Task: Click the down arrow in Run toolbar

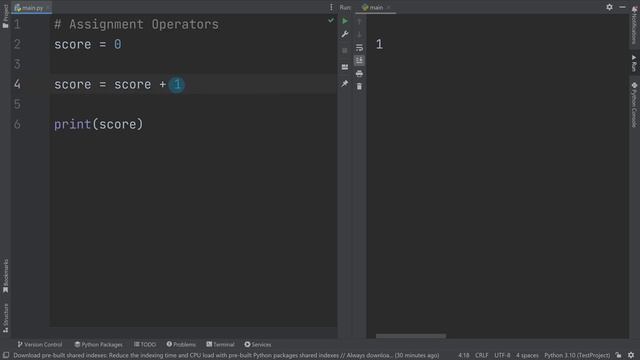Action: [359, 34]
